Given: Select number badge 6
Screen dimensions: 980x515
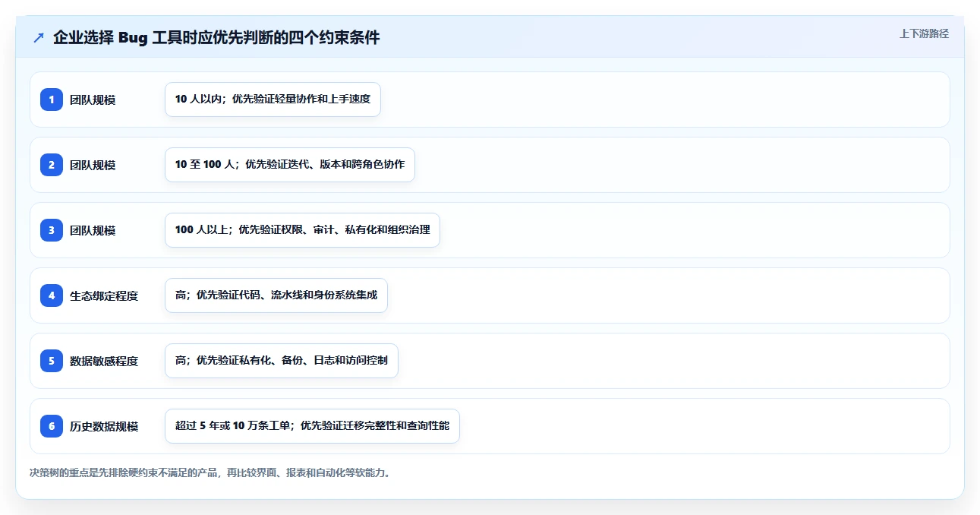Looking at the screenshot, I should 52,426.
